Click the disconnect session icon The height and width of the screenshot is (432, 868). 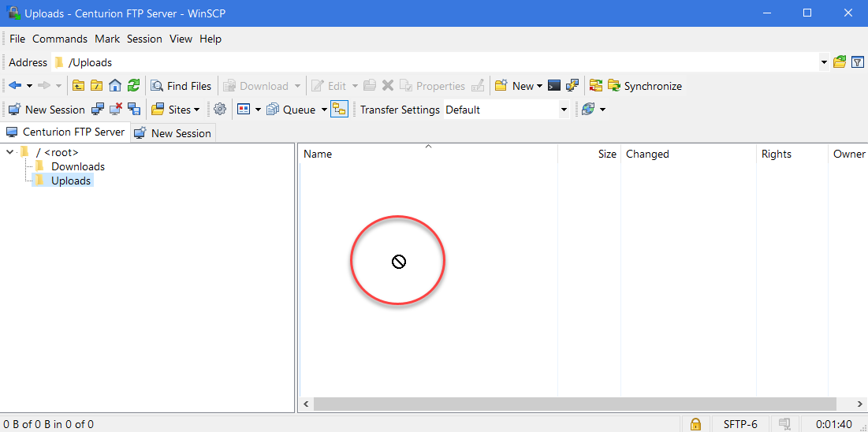point(116,110)
